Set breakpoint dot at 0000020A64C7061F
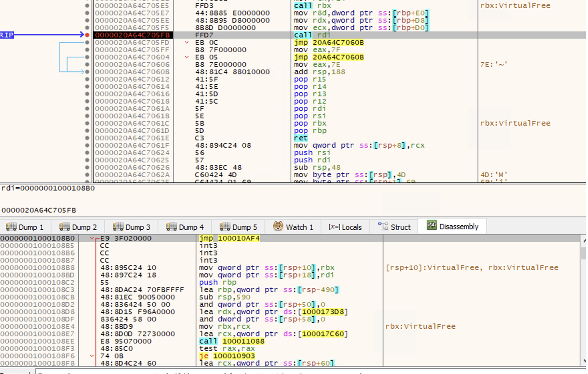This screenshot has height=374, width=588. 87,145
